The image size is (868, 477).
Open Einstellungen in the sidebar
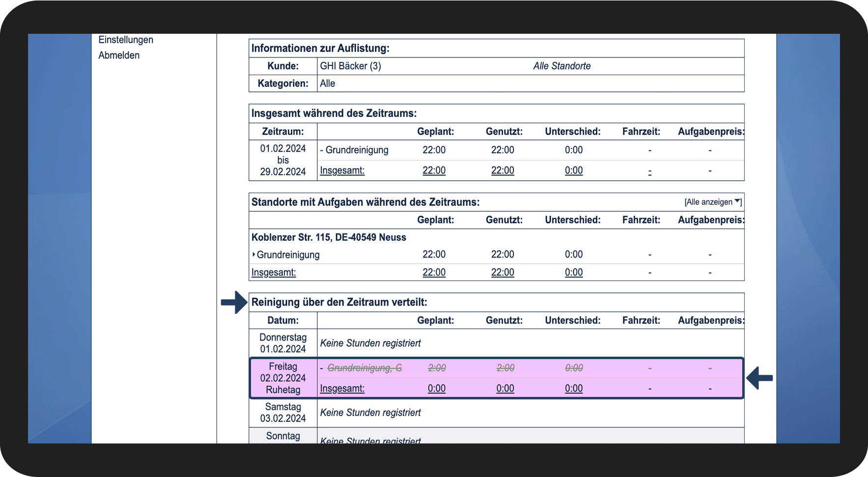126,40
